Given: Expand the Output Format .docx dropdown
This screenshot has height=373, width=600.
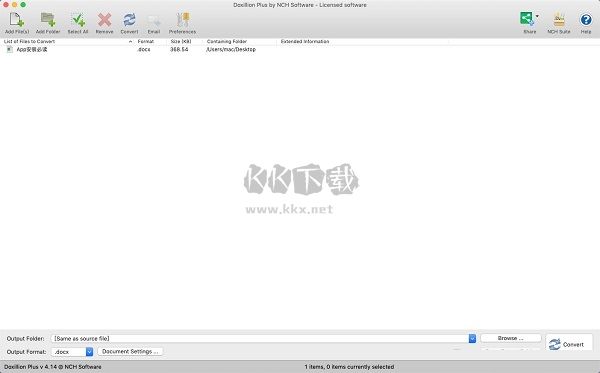Looking at the screenshot, I should (x=89, y=352).
